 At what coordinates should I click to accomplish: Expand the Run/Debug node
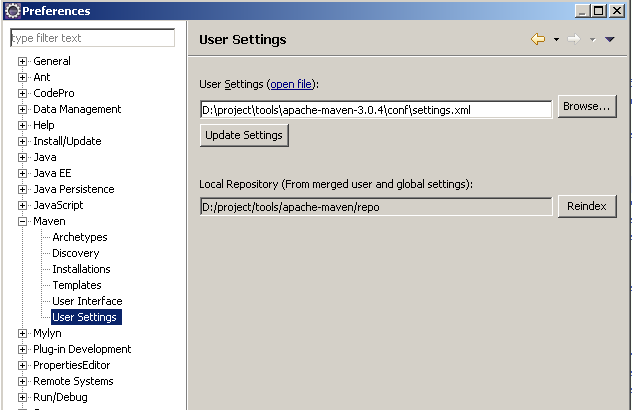coord(23,398)
